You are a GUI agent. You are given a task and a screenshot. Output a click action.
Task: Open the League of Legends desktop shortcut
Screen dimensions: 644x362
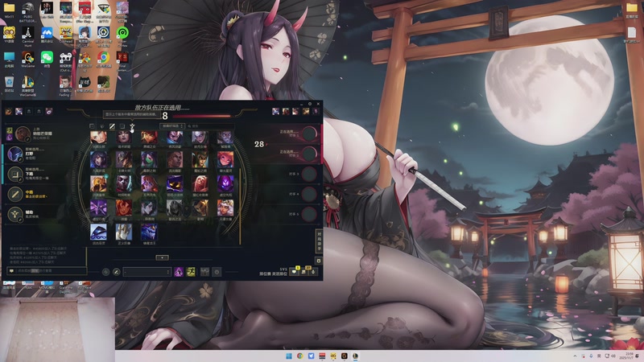coord(28,85)
